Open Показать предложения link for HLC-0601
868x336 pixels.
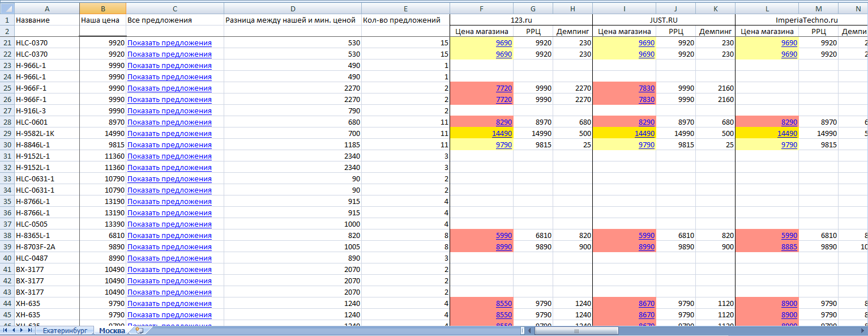coord(170,122)
